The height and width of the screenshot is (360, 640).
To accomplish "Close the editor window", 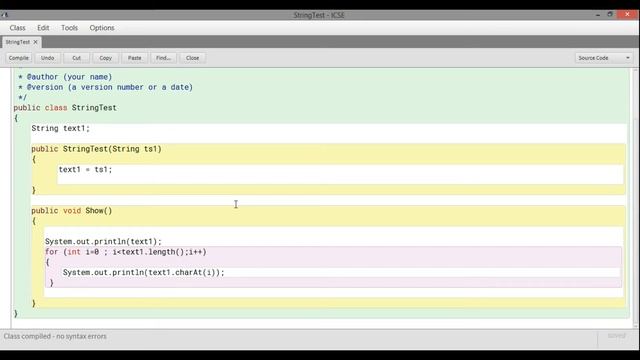I will point(627,14).
